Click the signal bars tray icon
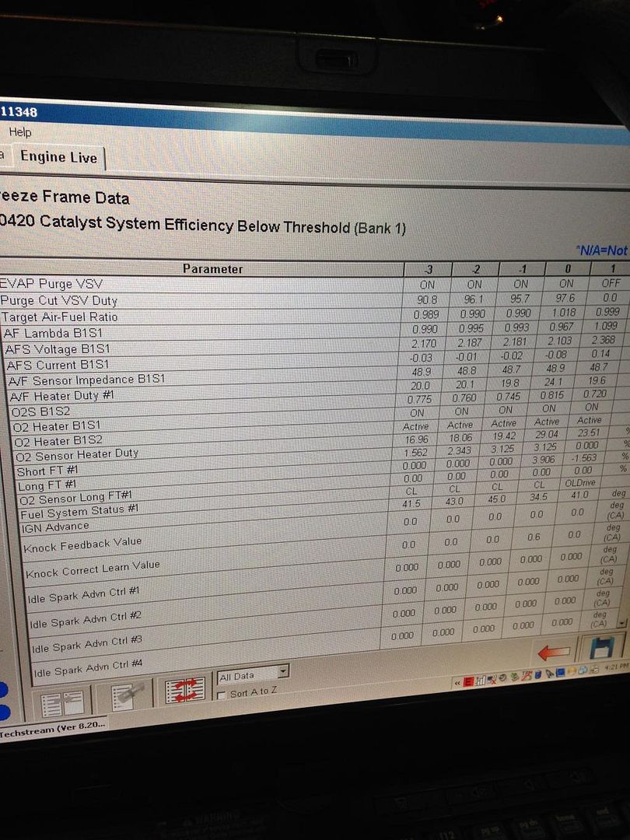The height and width of the screenshot is (840, 630). tap(480, 681)
